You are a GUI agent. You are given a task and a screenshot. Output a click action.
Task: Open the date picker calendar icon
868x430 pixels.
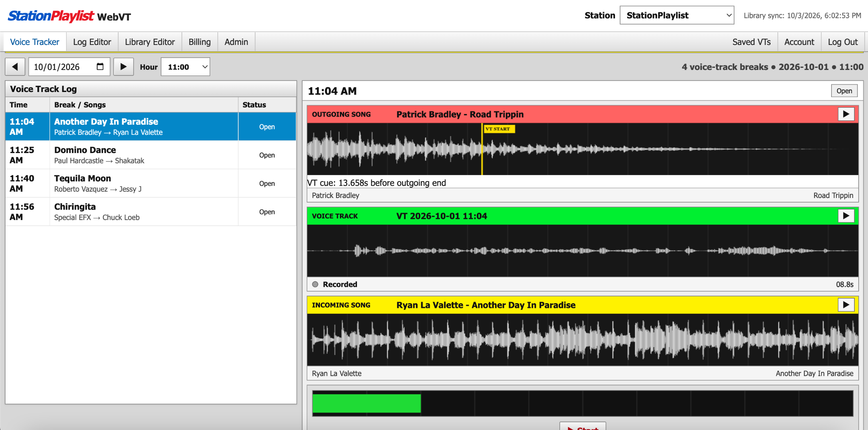[x=100, y=67]
